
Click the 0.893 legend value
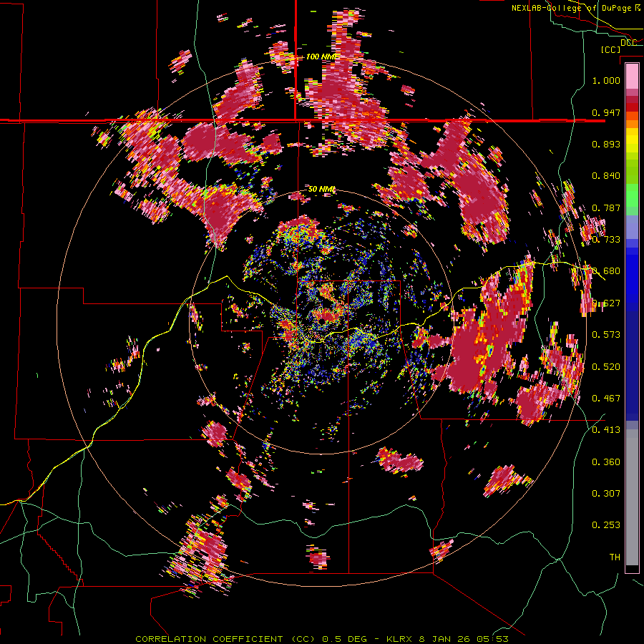point(606,144)
